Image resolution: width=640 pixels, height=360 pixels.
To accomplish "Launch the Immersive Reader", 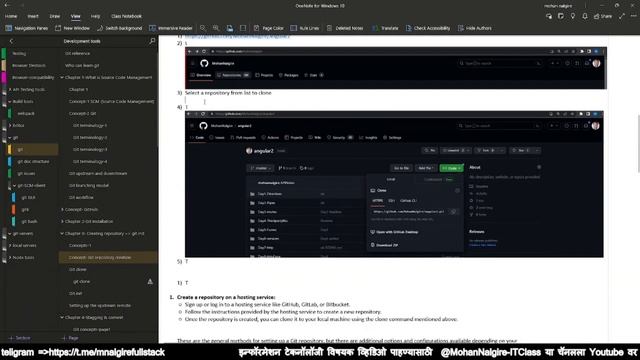I will [171, 28].
